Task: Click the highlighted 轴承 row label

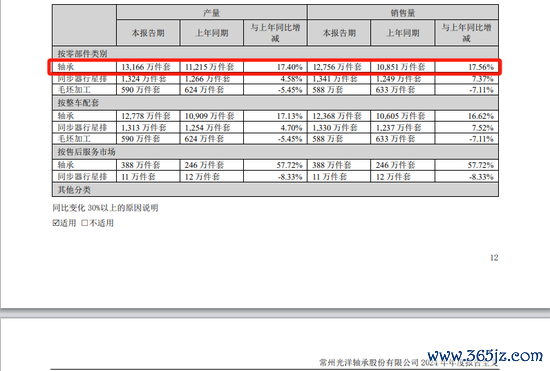Action: click(66, 67)
